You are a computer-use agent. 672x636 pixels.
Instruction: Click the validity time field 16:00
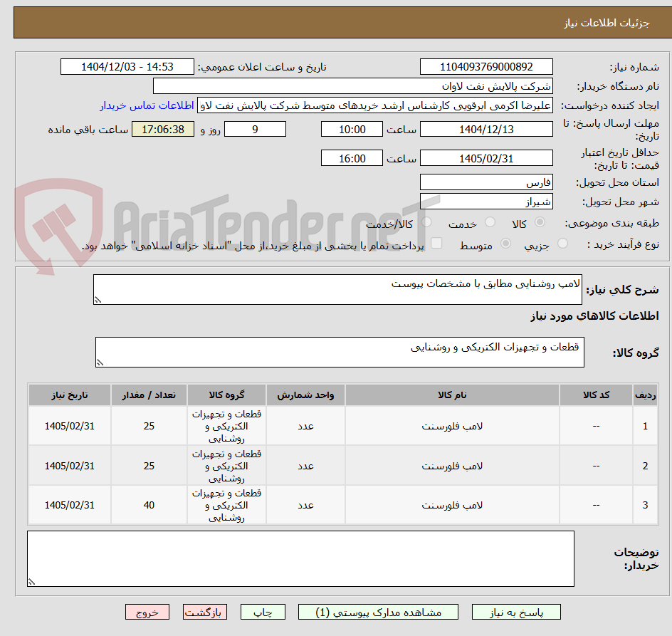point(352,158)
